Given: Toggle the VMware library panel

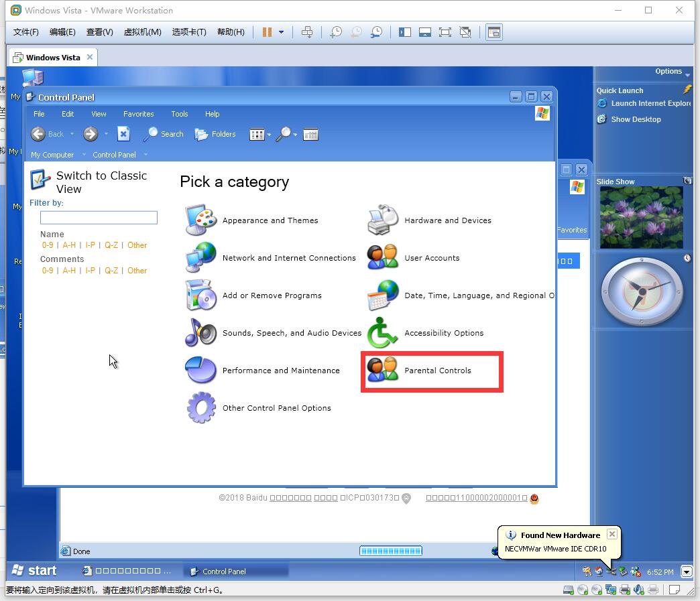Looking at the screenshot, I should pos(405,32).
